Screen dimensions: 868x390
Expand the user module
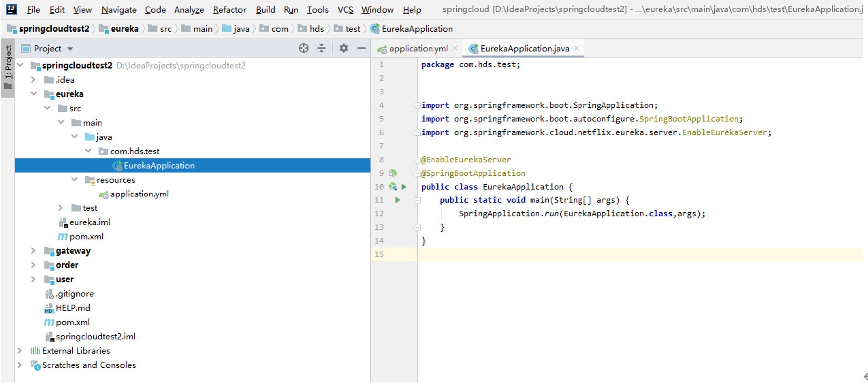point(33,279)
